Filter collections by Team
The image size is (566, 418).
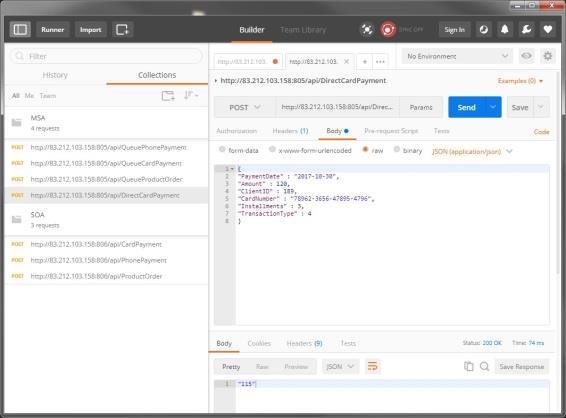tap(48, 96)
